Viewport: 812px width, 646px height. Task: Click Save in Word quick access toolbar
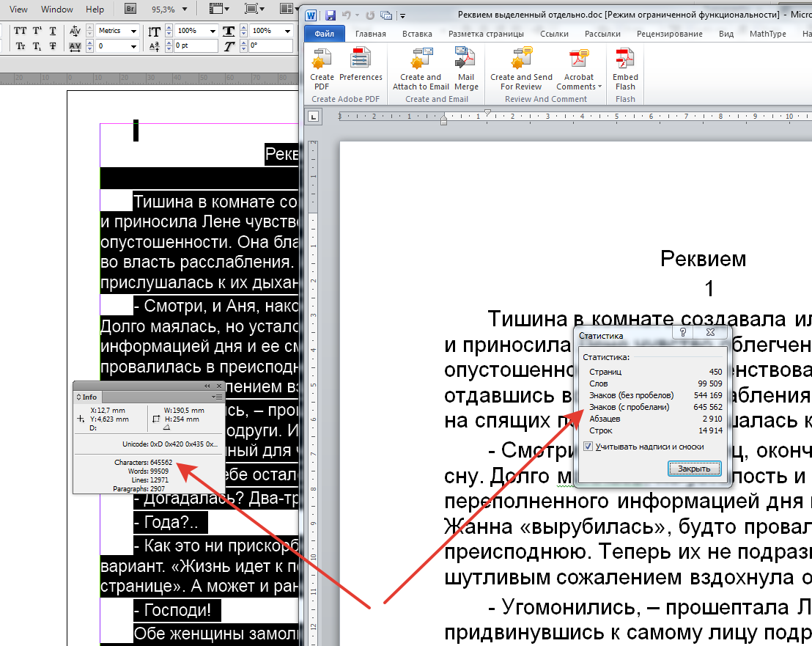pyautogui.click(x=330, y=15)
